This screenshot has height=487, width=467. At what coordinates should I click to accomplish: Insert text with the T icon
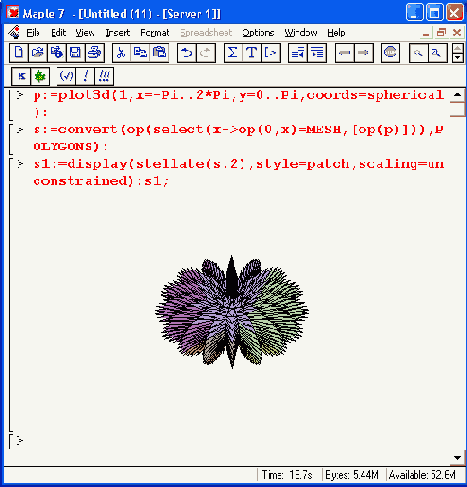click(x=252, y=53)
